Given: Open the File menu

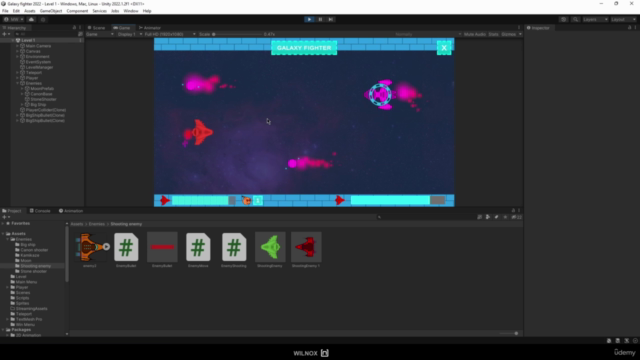Looking at the screenshot, I should pos(5,11).
